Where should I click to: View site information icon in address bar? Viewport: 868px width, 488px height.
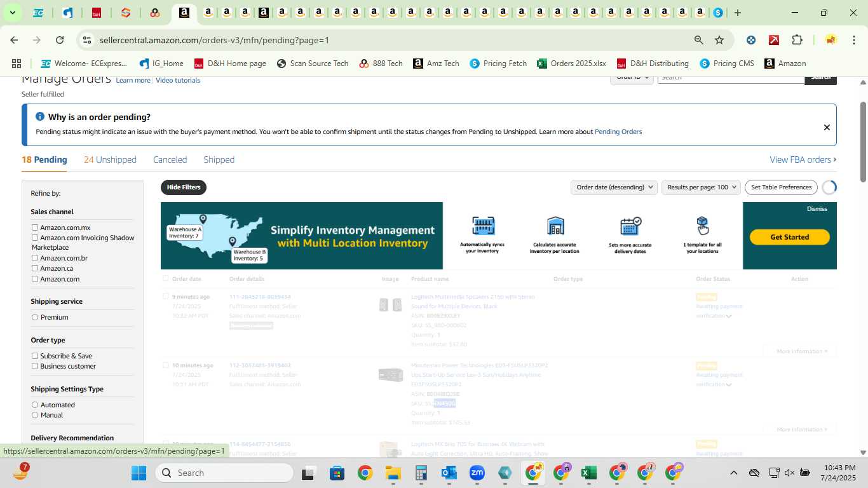[87, 40]
